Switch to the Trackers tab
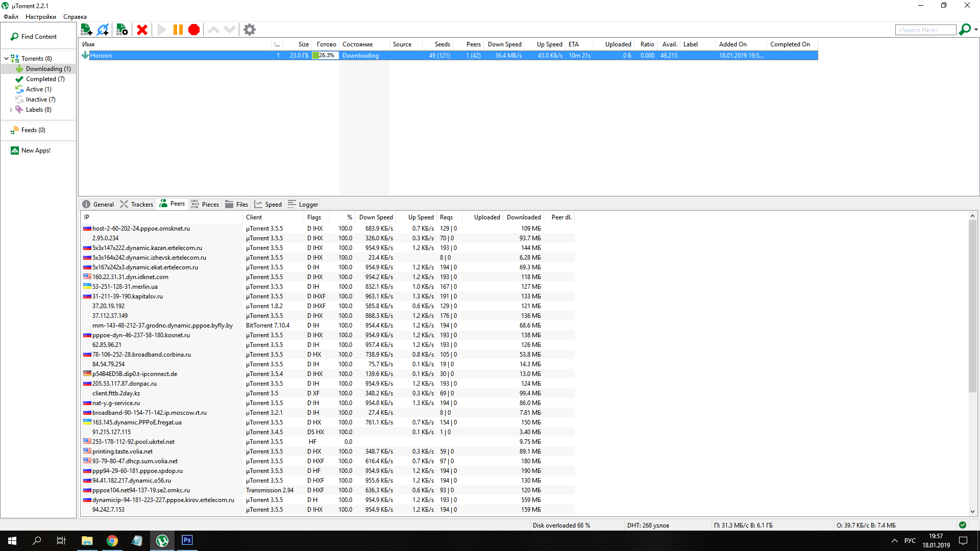This screenshot has height=551, width=980. click(137, 204)
